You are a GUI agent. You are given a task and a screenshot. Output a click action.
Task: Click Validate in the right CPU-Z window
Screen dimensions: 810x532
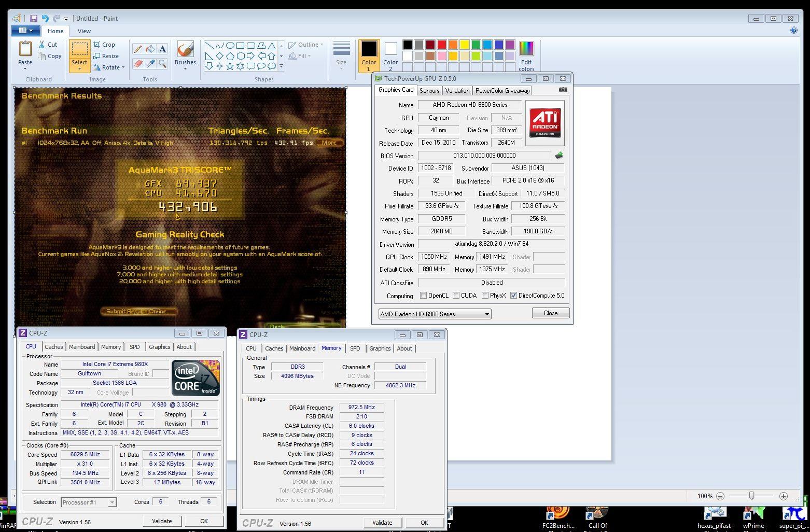tap(382, 523)
